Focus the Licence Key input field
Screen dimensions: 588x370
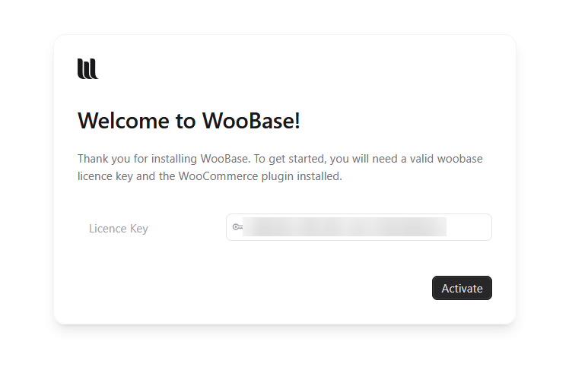point(358,227)
